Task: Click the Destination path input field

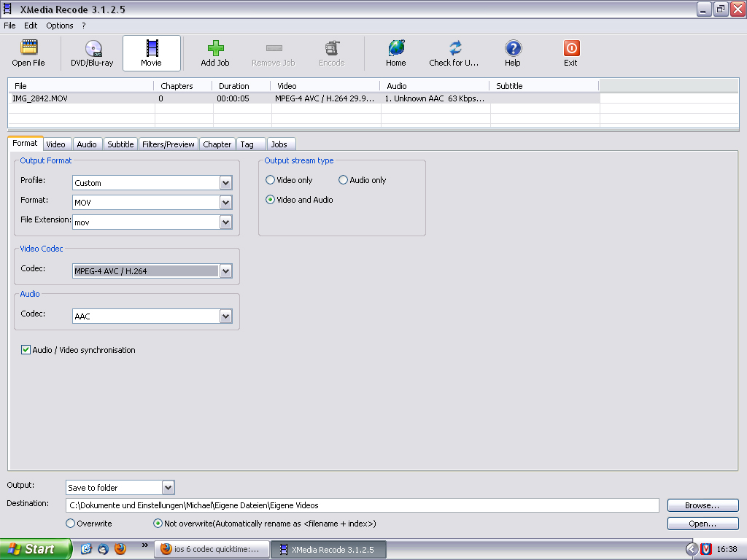Action: 363,505
